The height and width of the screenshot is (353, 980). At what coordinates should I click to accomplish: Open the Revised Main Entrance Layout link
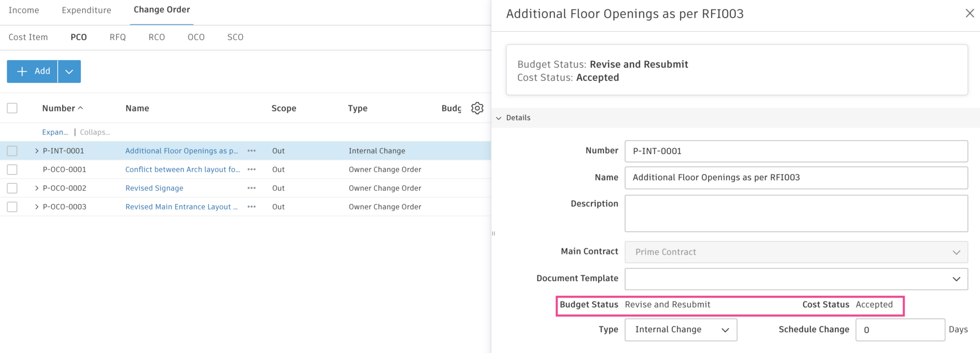click(181, 207)
